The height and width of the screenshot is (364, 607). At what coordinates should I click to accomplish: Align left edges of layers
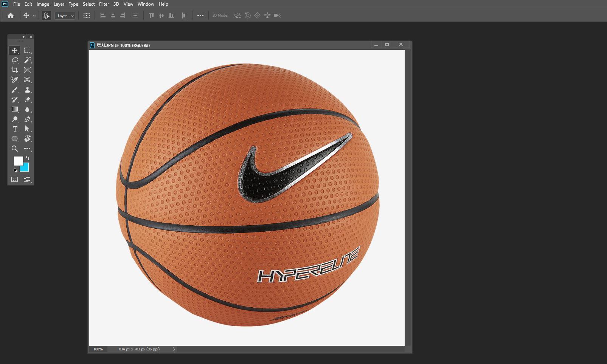103,15
